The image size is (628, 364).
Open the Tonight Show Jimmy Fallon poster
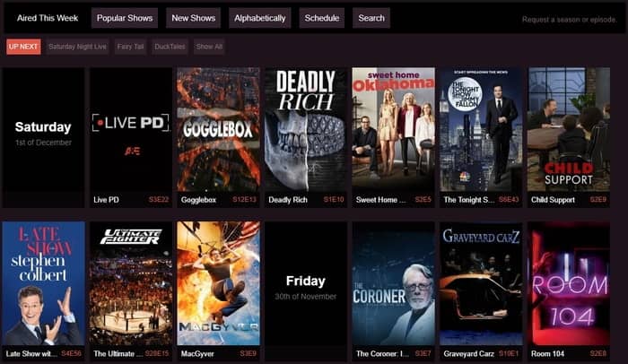pos(481,129)
